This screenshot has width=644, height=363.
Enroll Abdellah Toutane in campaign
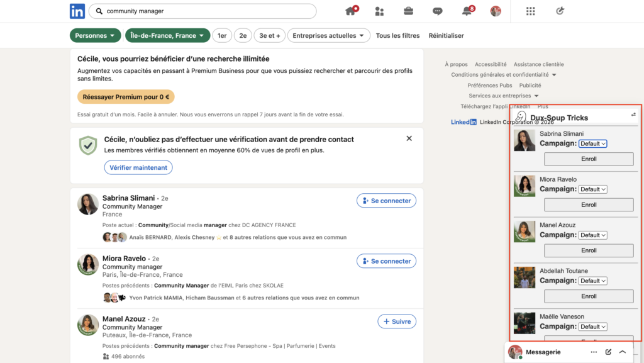(x=589, y=296)
